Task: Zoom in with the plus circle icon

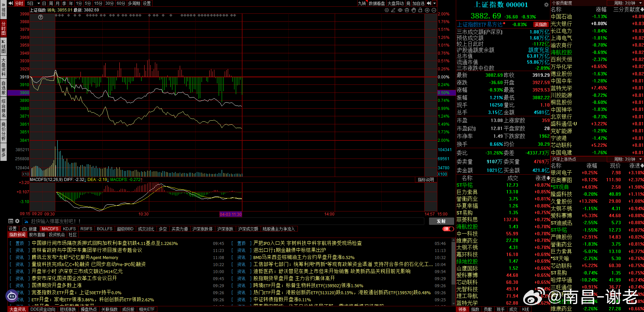Action: coord(427,10)
